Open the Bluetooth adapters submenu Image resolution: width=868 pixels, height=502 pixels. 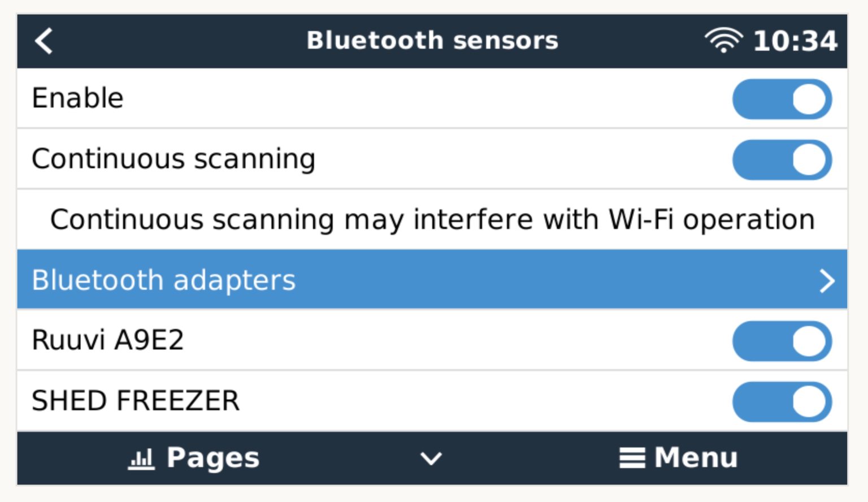pyautogui.click(x=226, y=279)
